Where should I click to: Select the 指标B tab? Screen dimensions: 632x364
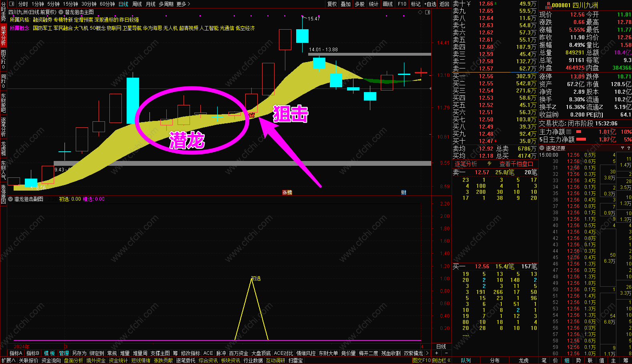tap(33, 353)
